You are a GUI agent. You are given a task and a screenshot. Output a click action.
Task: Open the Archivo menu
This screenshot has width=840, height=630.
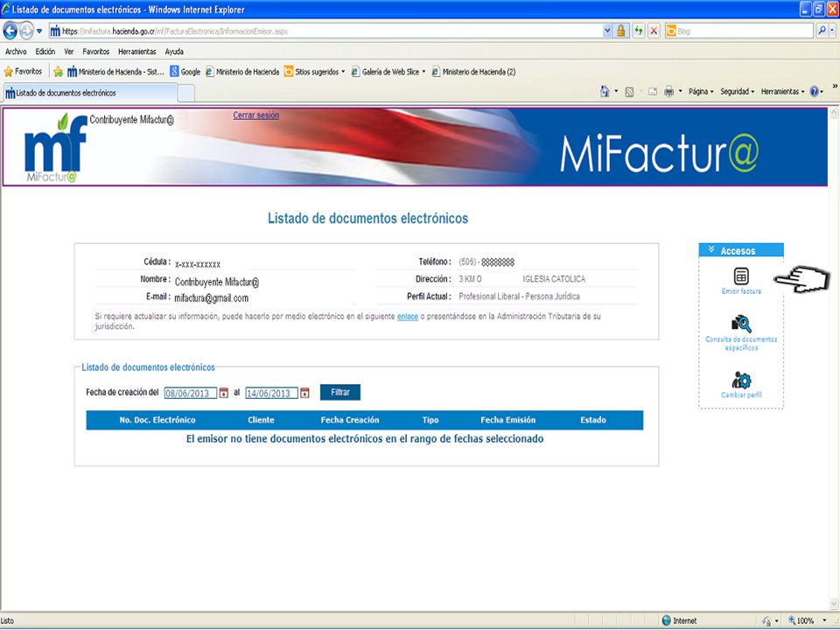tap(16, 52)
